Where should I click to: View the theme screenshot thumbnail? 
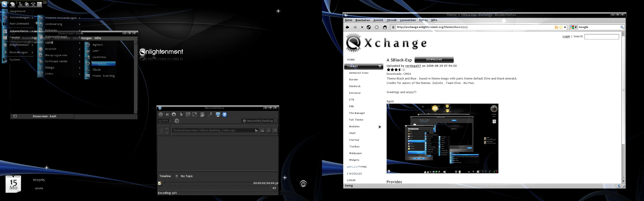[442, 138]
